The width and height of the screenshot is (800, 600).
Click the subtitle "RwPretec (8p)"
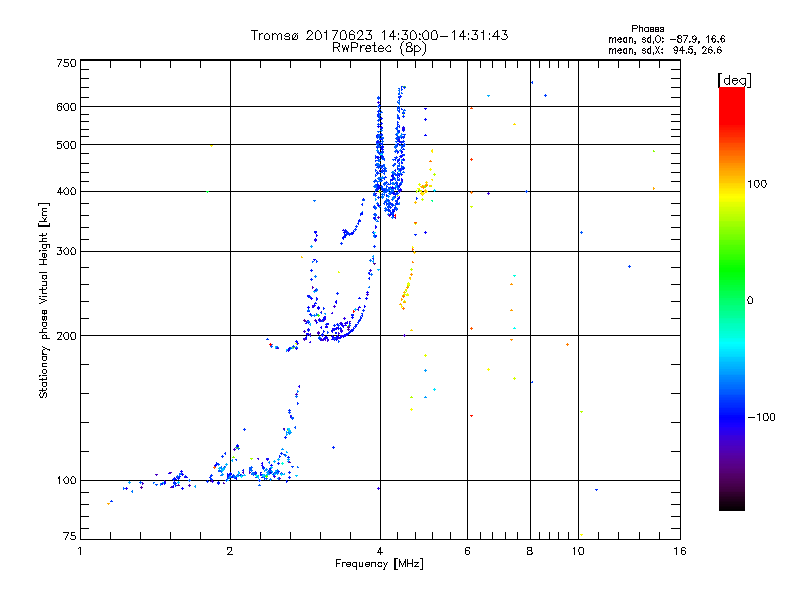(379, 48)
